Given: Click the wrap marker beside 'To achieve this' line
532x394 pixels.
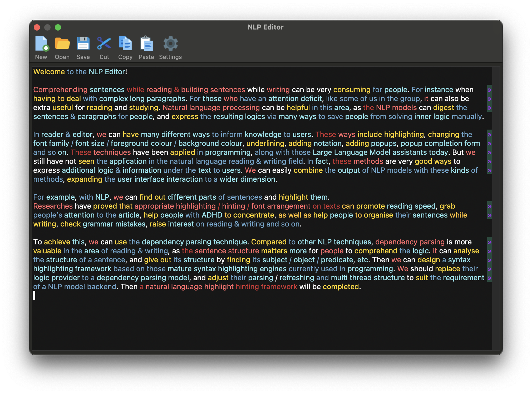Looking at the screenshot, I should coord(489,242).
